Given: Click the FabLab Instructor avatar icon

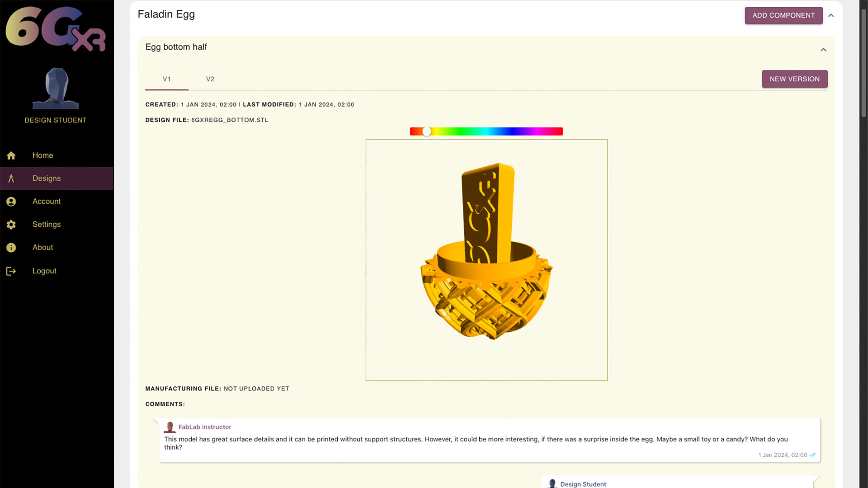Looking at the screenshot, I should point(170,427).
